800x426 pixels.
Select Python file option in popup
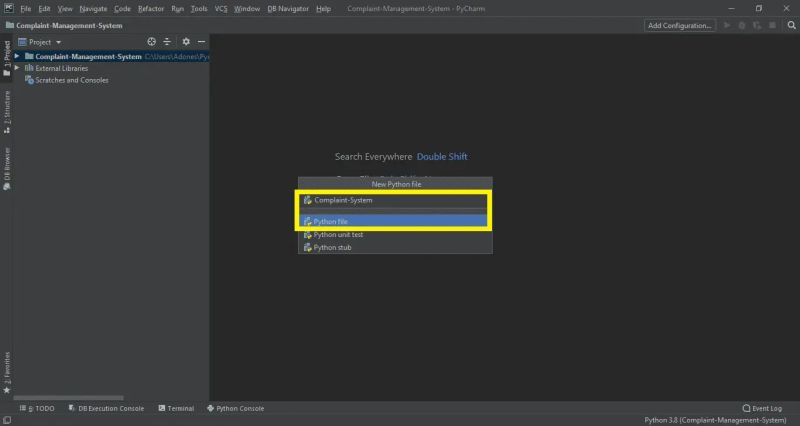(x=394, y=221)
